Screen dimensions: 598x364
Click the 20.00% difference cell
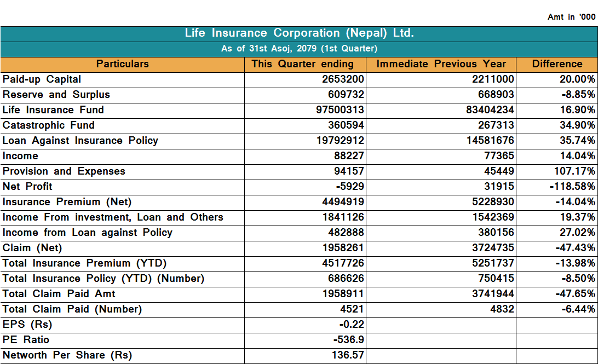coord(577,79)
